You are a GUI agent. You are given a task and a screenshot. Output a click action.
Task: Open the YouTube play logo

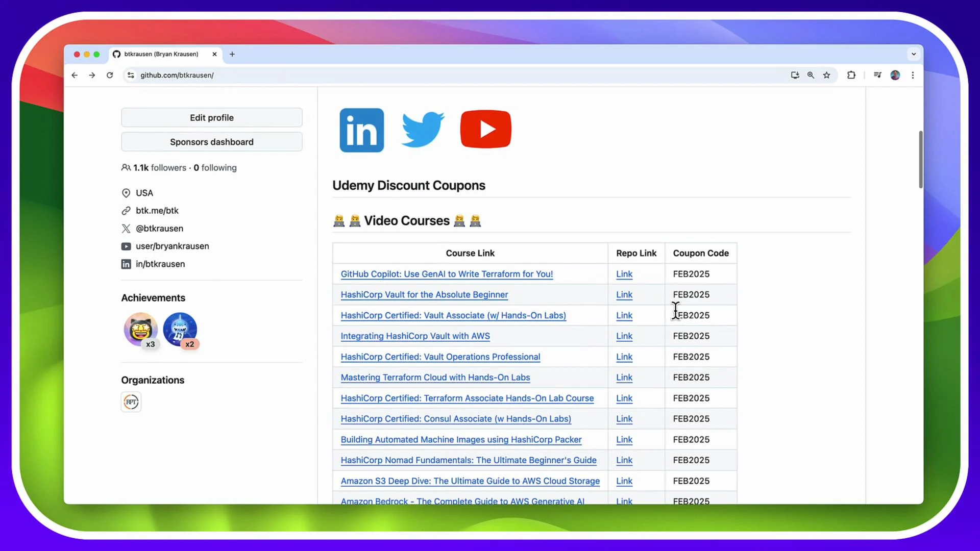(485, 129)
